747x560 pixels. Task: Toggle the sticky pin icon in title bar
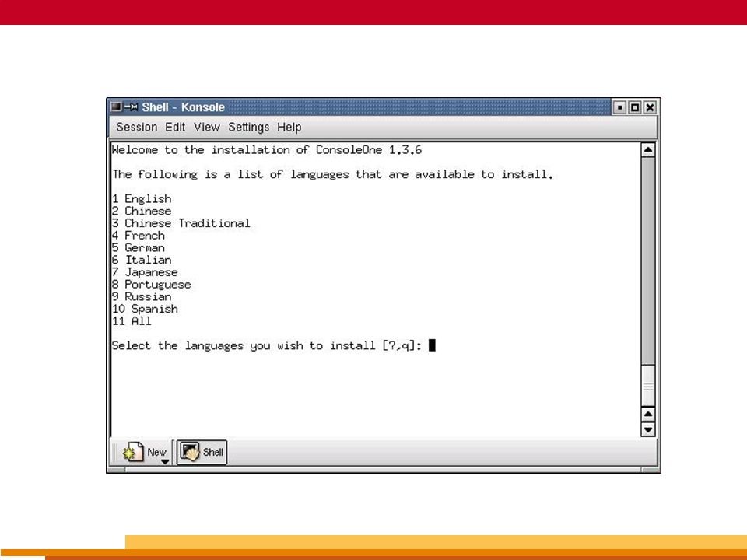click(x=131, y=107)
